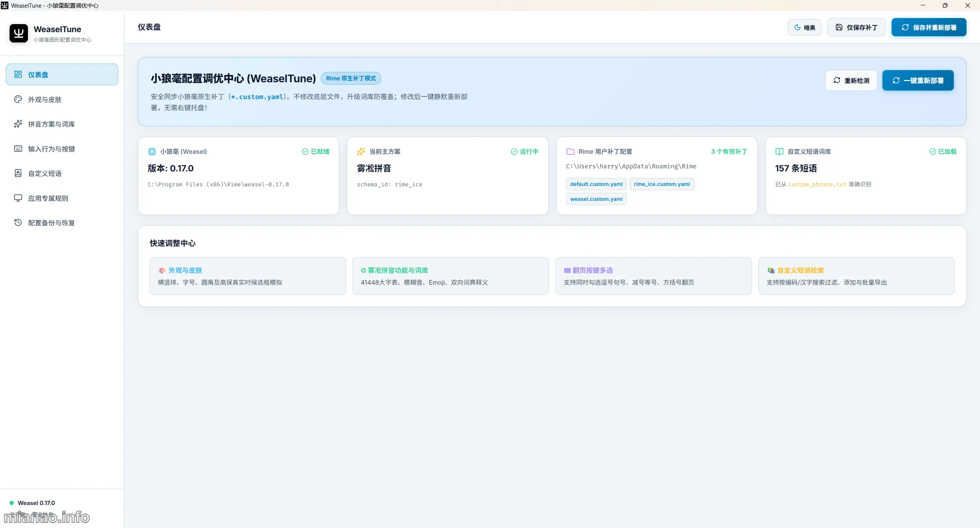Click the monitor icon beside 应用专属规则
Screen dimensions: 980x528
(18, 198)
